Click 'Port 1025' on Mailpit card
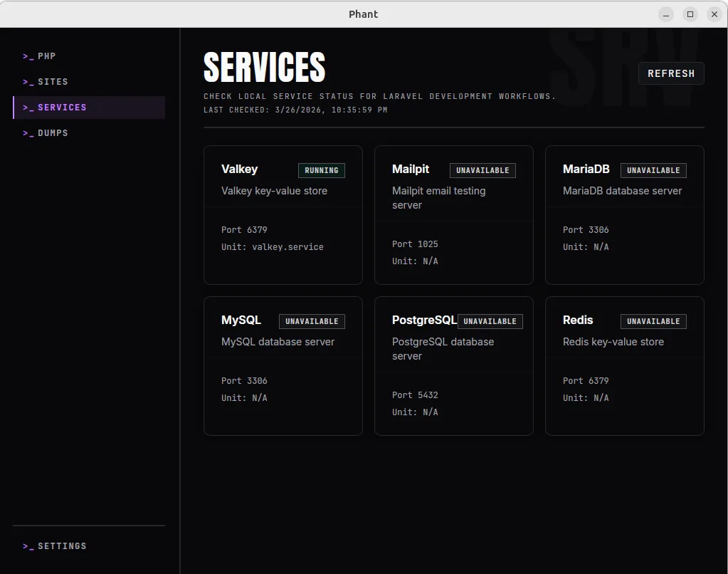 pyautogui.click(x=415, y=244)
